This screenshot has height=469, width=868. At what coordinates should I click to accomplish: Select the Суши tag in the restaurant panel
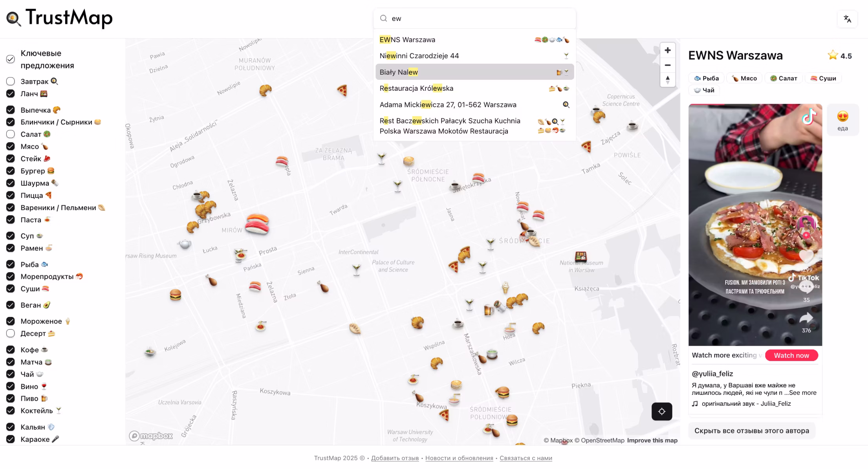click(x=823, y=78)
